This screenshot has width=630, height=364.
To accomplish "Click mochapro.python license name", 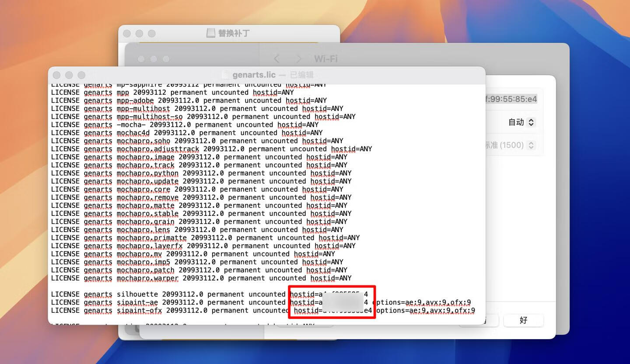I will pyautogui.click(x=147, y=173).
